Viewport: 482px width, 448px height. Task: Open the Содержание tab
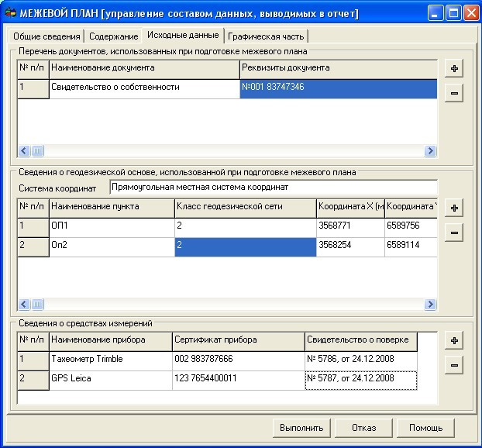(113, 36)
